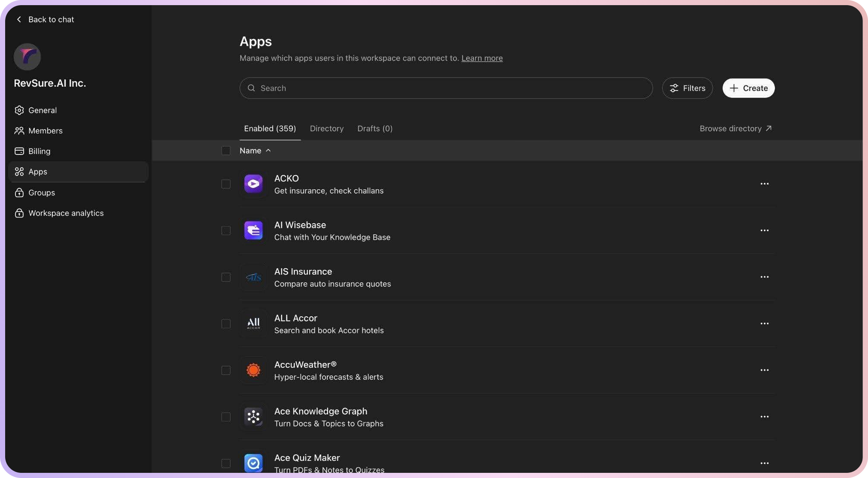Click the RevSure.AI workspace avatar

[27, 57]
